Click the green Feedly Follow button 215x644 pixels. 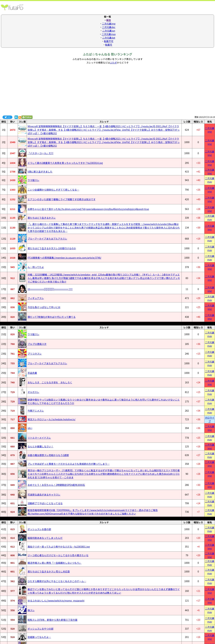click(x=27, y=117)
